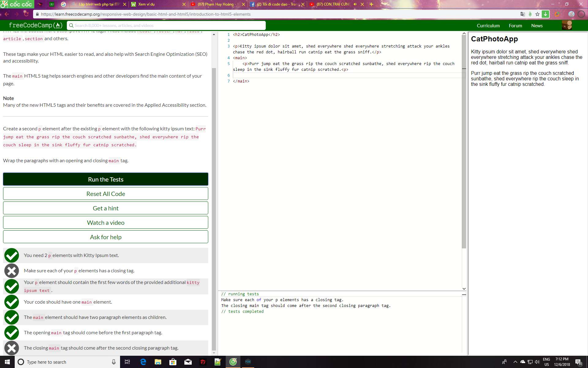Click the translate page icon in address bar
Screen dimensions: 588x368
pos(522,14)
